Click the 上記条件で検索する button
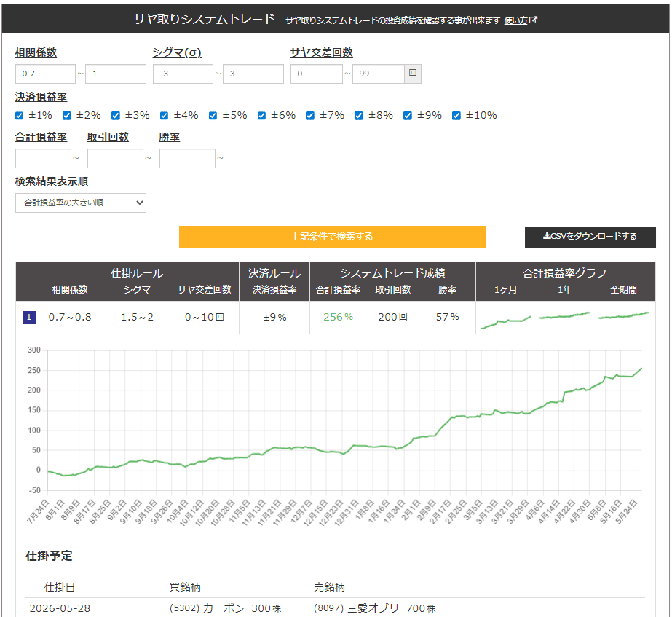Screen dimensions: 672x617 [x=332, y=237]
